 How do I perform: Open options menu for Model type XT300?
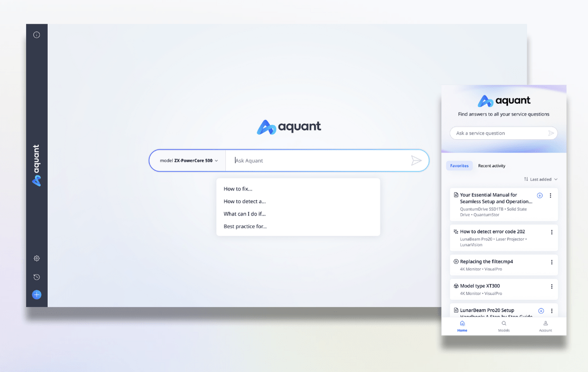(552, 286)
